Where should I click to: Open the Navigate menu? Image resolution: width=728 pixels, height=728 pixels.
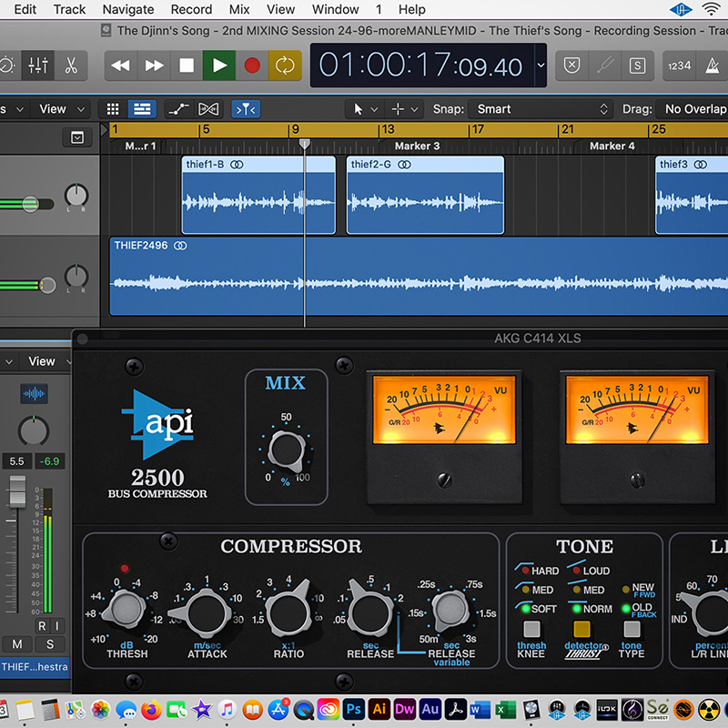pyautogui.click(x=128, y=9)
